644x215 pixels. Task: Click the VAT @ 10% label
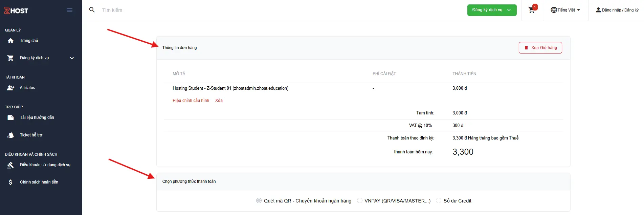click(420, 126)
